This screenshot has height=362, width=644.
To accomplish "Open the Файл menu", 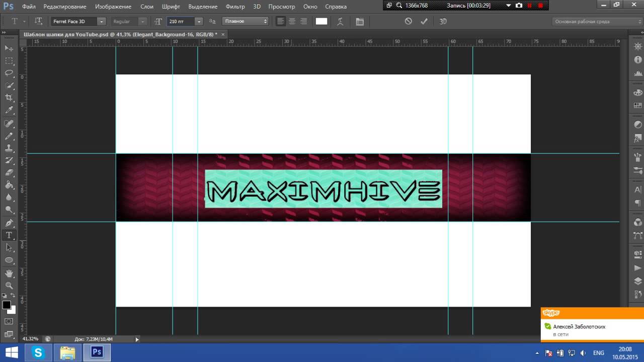I will pyautogui.click(x=29, y=7).
